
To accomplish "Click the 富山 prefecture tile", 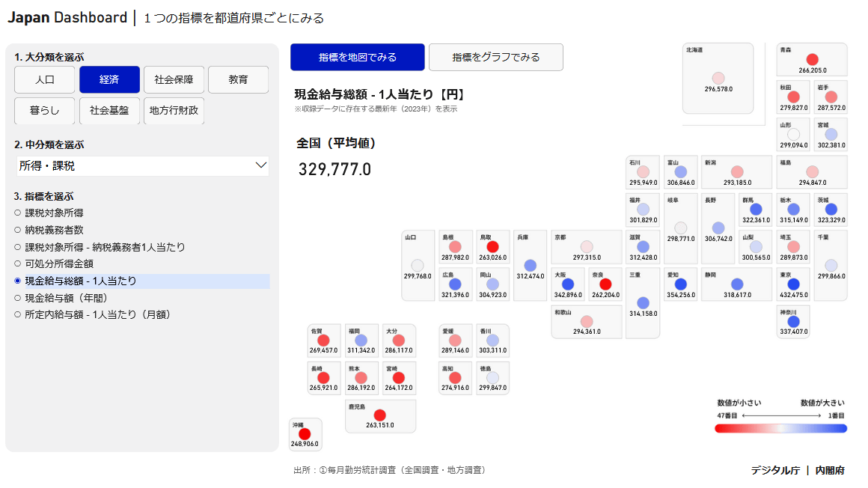I will [680, 172].
